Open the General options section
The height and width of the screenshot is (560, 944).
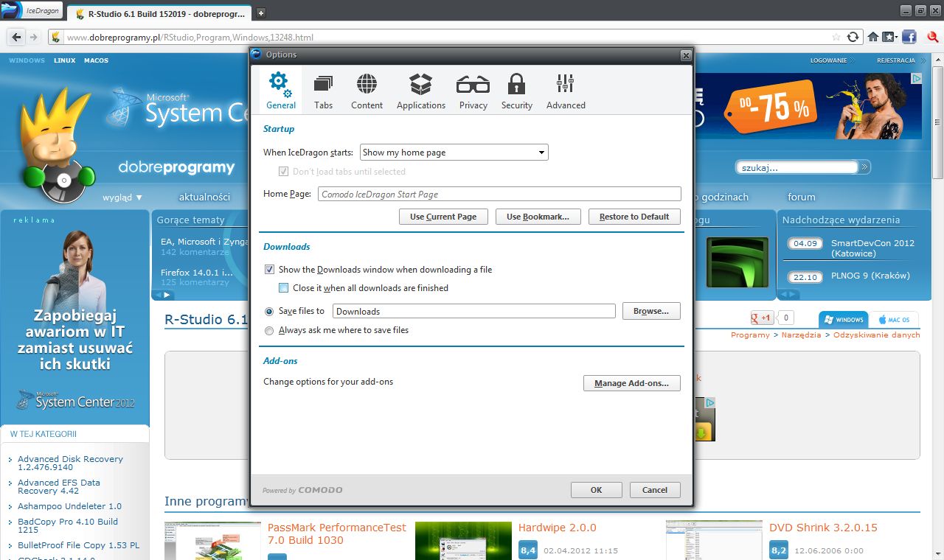281,90
